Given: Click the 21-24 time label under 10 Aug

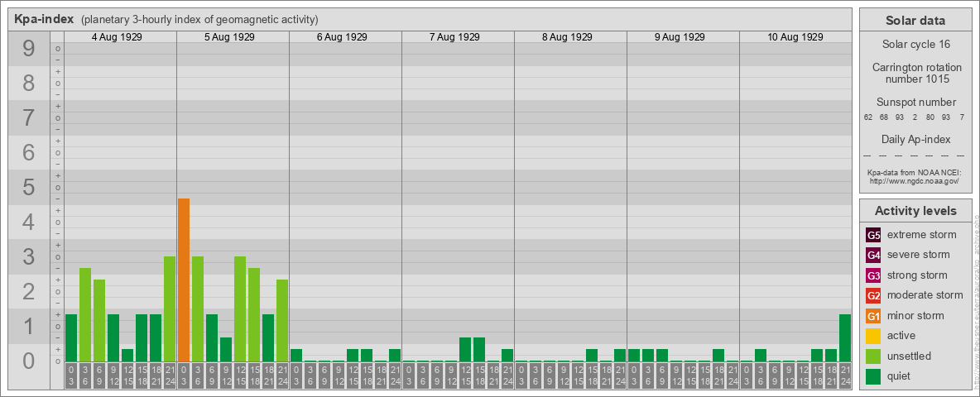Looking at the screenshot, I should [x=845, y=374].
